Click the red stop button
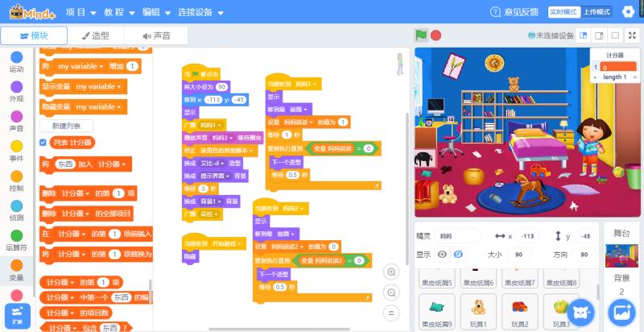Screen dimensions: 644x332 436,35
